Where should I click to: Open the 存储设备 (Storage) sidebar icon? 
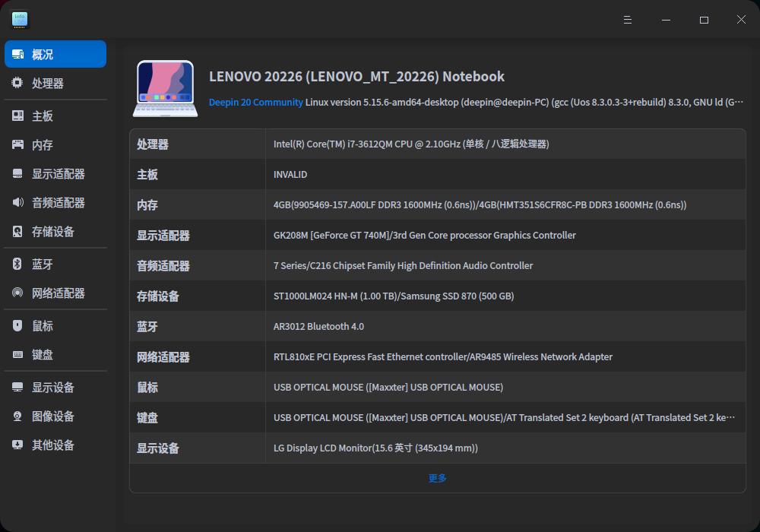click(x=17, y=232)
